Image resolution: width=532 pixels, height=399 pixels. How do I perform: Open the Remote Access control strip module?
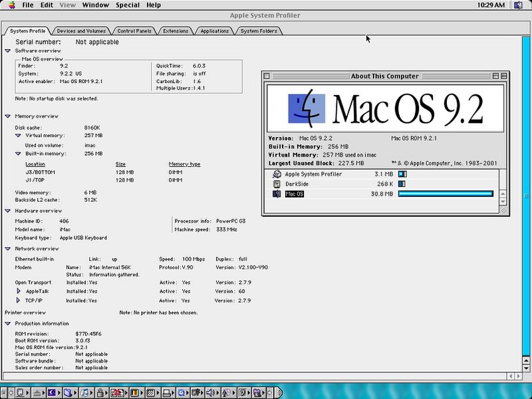[x=196, y=393]
